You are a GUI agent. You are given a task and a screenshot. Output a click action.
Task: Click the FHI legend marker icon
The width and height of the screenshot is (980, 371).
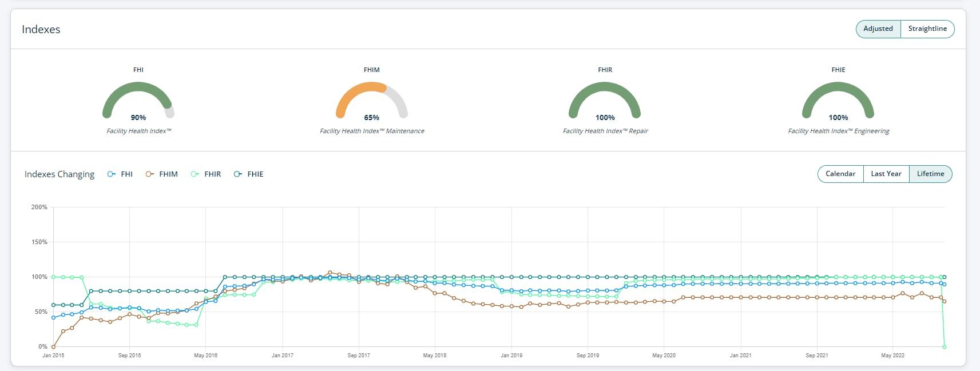tap(112, 174)
